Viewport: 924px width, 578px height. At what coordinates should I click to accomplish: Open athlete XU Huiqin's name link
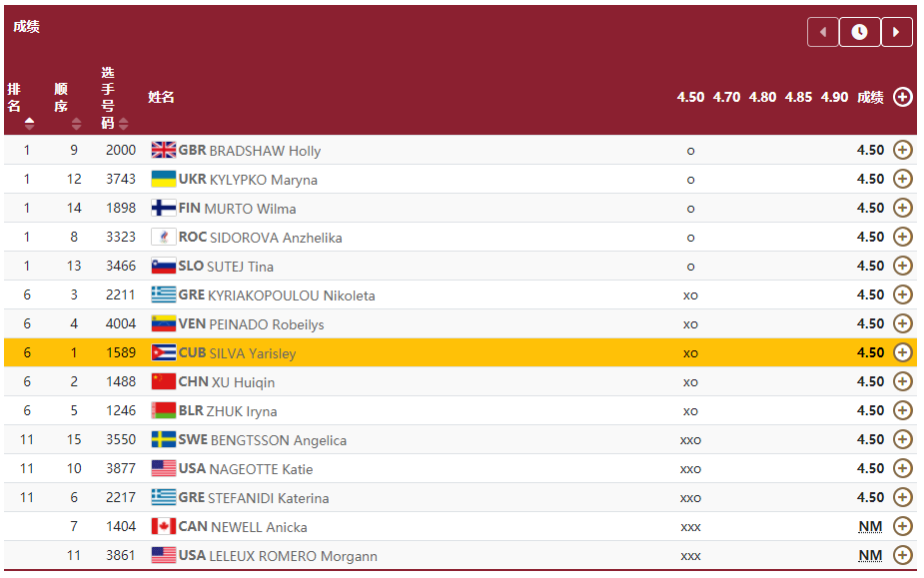pyautogui.click(x=243, y=382)
